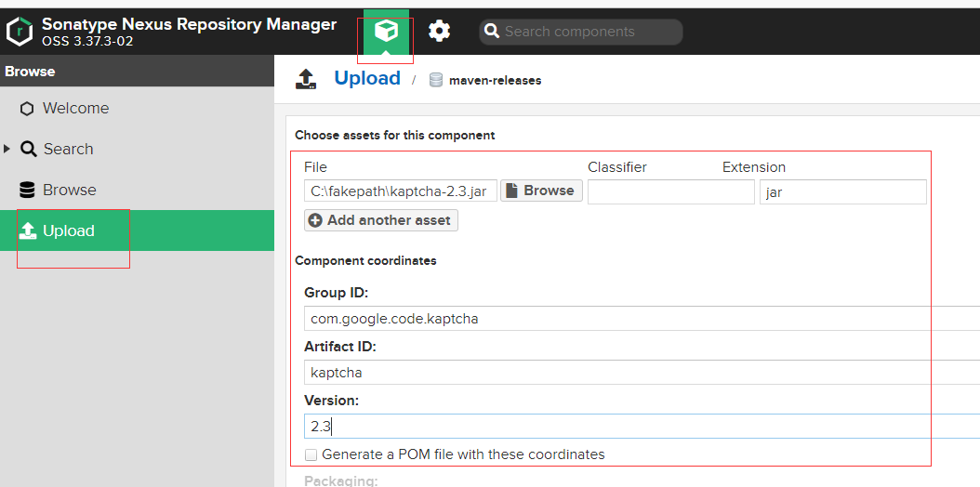Image resolution: width=980 pixels, height=487 pixels.
Task: Expand the Search tree node arrow
Action: tap(8, 149)
